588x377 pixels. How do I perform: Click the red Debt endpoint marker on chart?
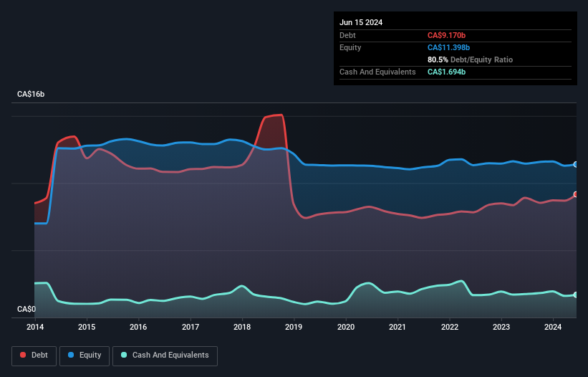tap(575, 194)
